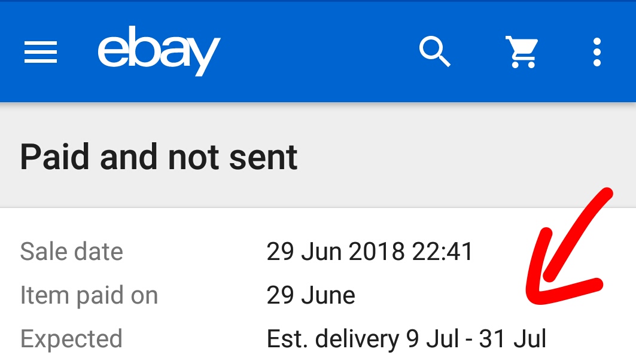The image size is (636, 364).
Task: Click the word 'Paid' in status heading
Action: pyautogui.click(x=54, y=157)
